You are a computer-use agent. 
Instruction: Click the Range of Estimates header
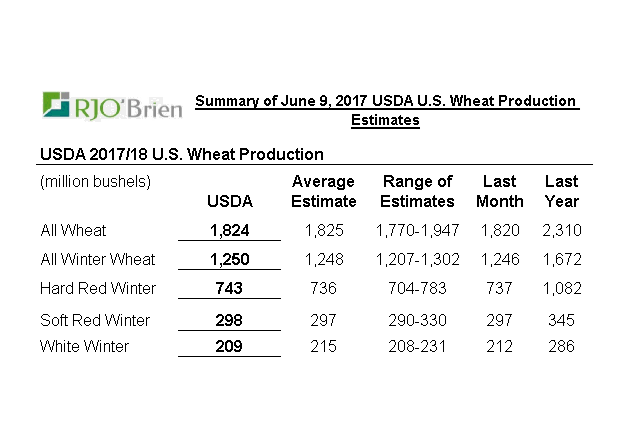[417, 191]
